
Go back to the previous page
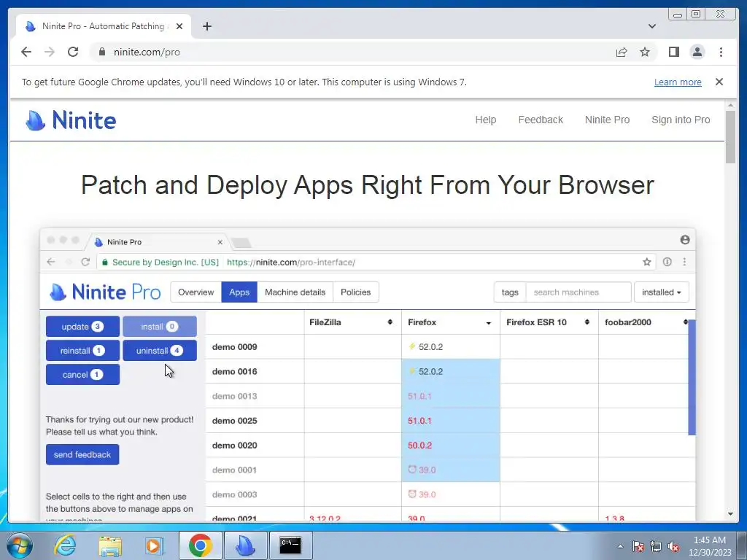[x=26, y=52]
